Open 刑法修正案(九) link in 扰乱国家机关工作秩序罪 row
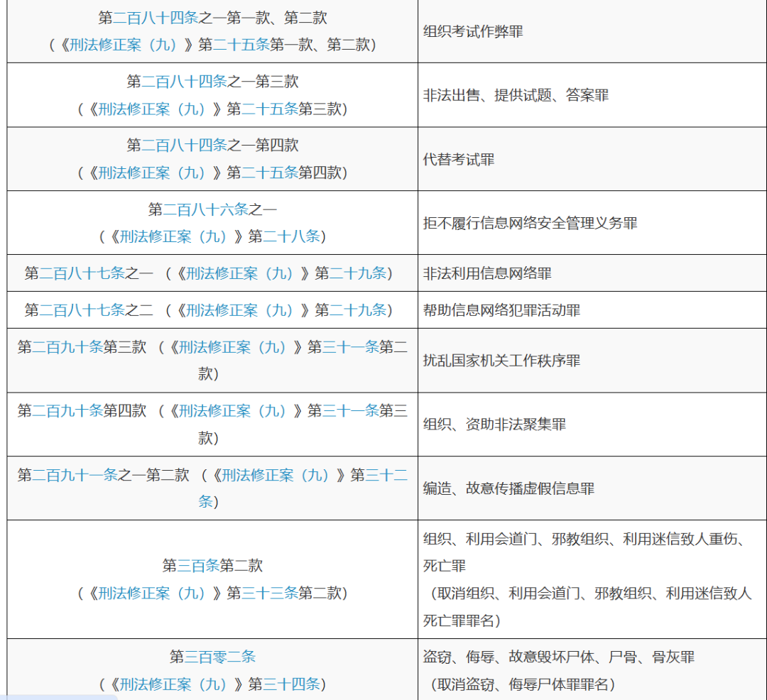 click(232, 347)
